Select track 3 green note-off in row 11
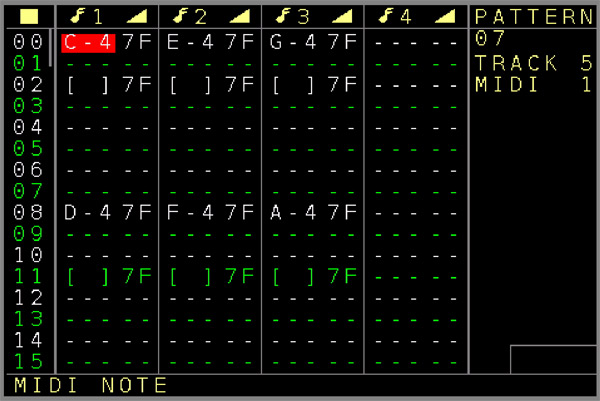This screenshot has width=600, height=401. [x=293, y=277]
